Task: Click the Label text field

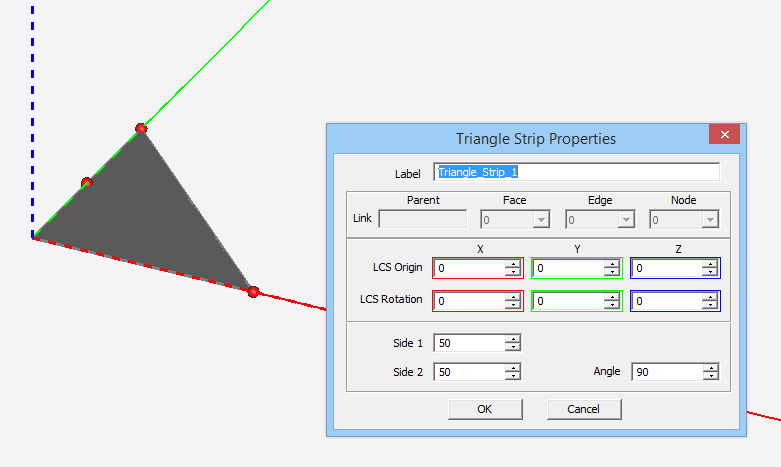Action: [x=576, y=172]
